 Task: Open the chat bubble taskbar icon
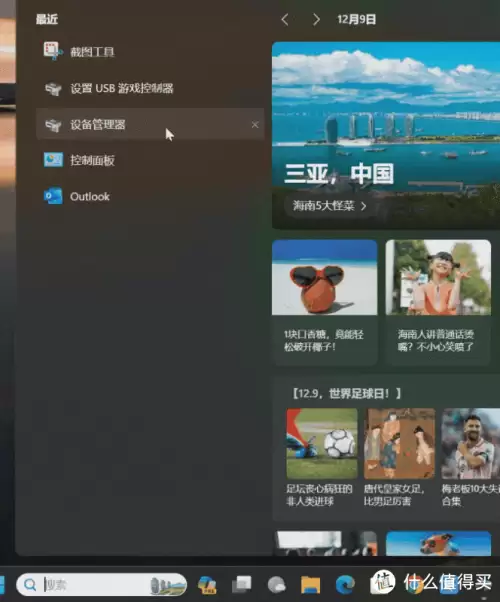(276, 585)
